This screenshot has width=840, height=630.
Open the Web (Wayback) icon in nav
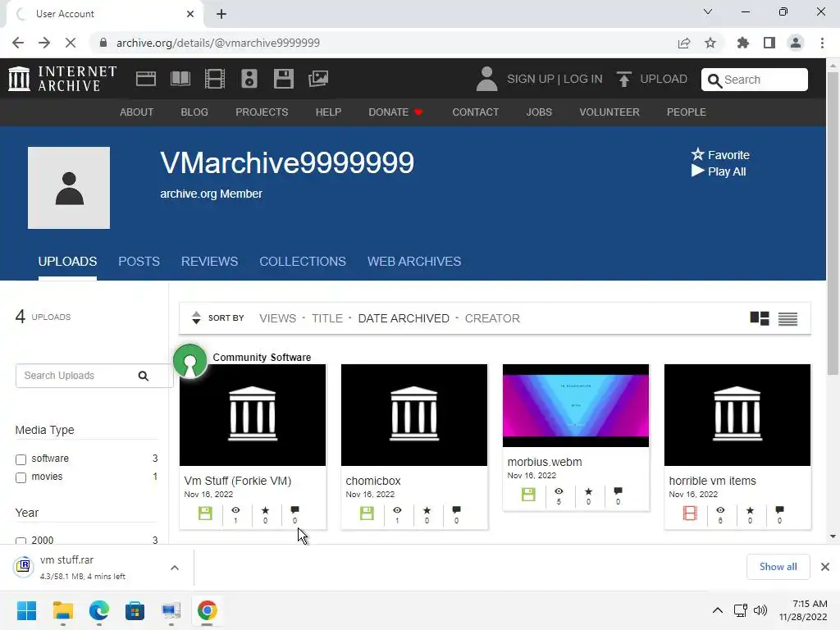tap(146, 79)
